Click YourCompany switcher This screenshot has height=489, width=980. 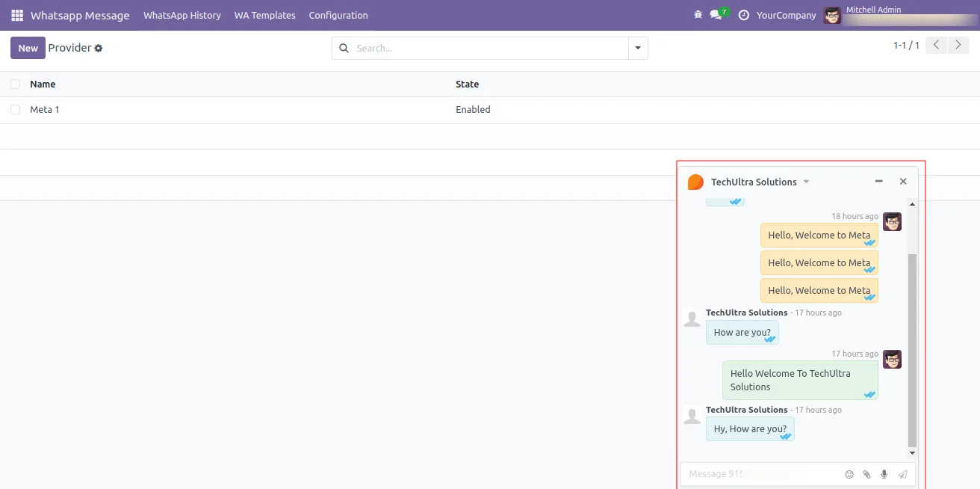click(x=787, y=15)
